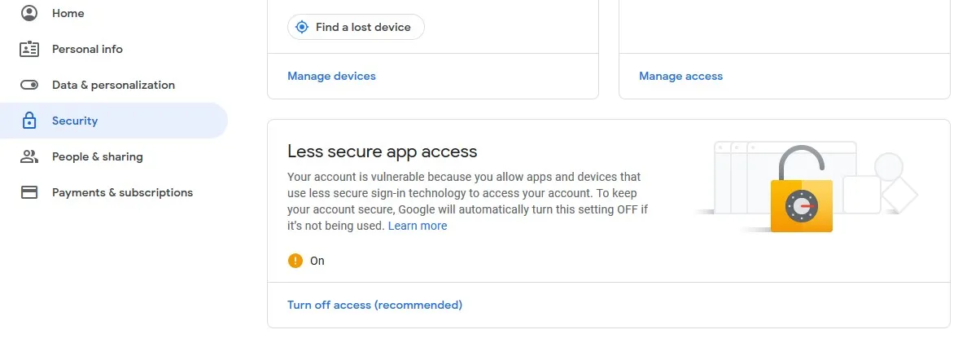Image resolution: width=980 pixels, height=343 pixels.
Task: Select the Security menu label
Action: coord(75,121)
